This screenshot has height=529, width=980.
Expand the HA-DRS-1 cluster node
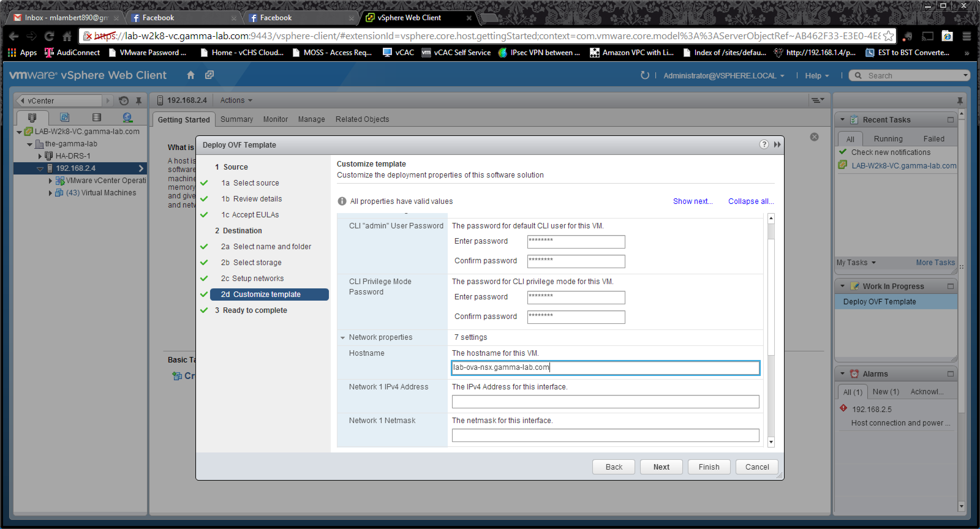(40, 156)
